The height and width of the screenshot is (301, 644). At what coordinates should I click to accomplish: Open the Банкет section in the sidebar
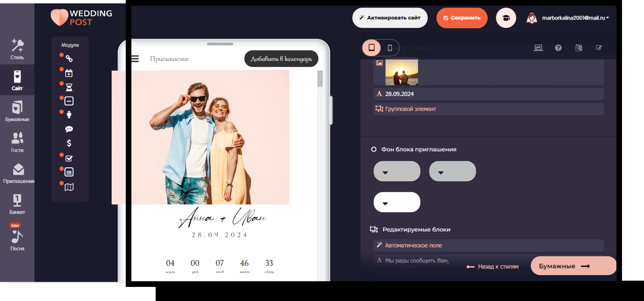click(17, 204)
